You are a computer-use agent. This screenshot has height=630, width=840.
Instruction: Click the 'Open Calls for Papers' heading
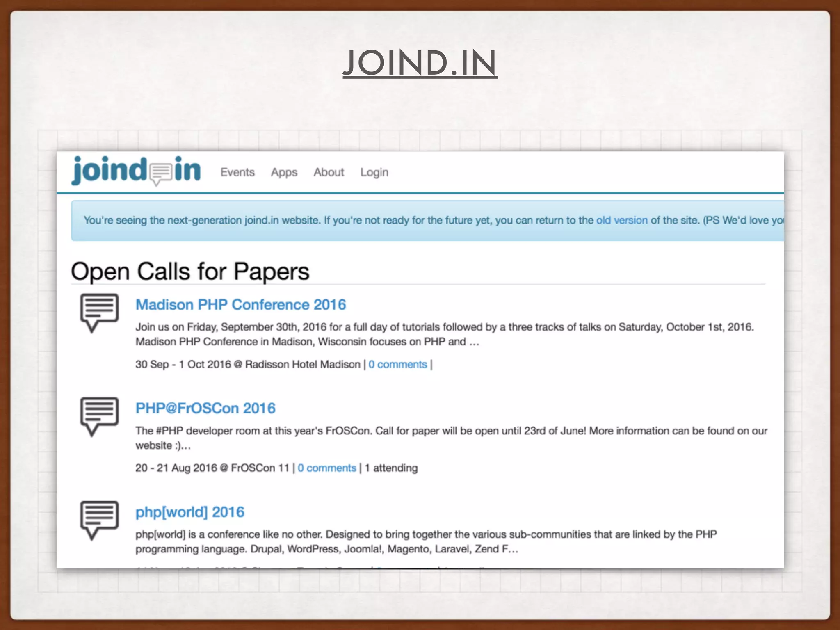190,272
